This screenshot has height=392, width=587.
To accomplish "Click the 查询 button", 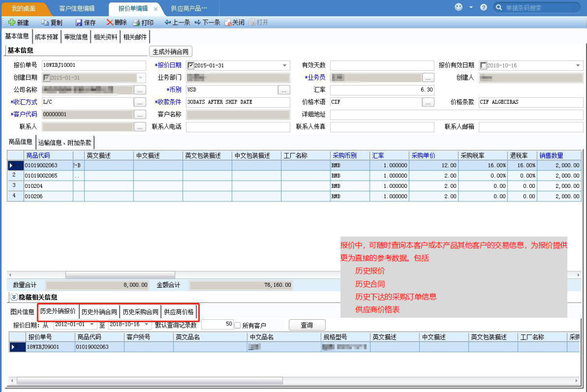I will [307, 325].
